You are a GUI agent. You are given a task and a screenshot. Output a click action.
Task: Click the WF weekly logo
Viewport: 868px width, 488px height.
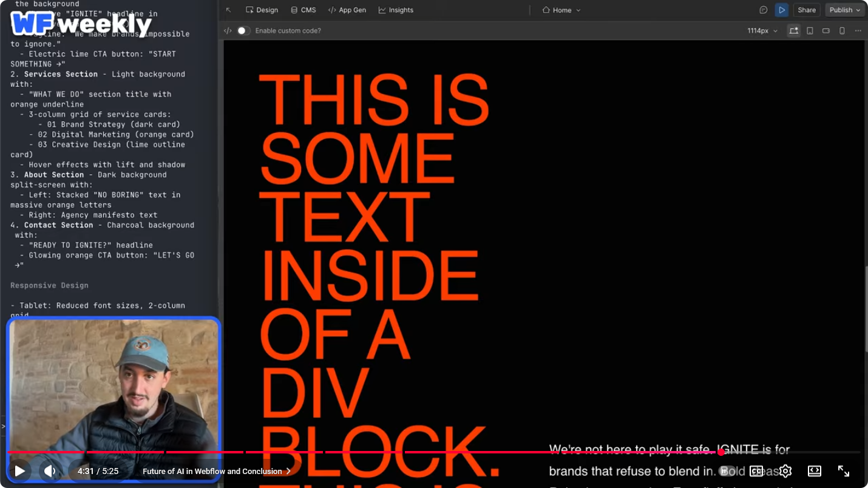[x=81, y=24]
